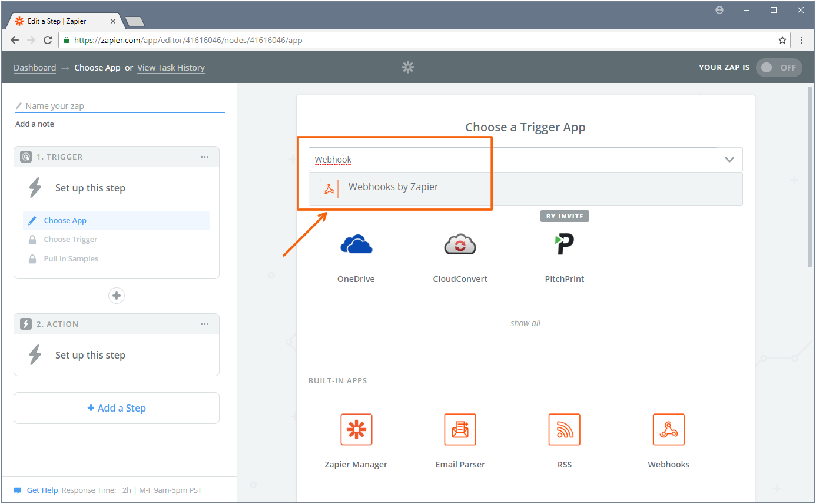The image size is (816, 504).
Task: Click the show all apps link
Action: [525, 323]
